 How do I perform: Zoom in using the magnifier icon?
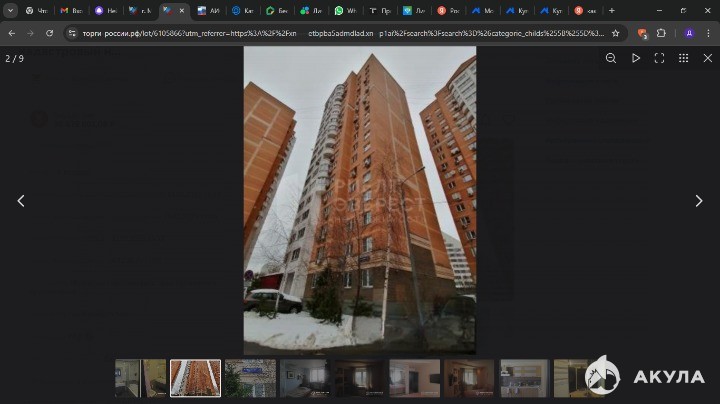(x=611, y=58)
